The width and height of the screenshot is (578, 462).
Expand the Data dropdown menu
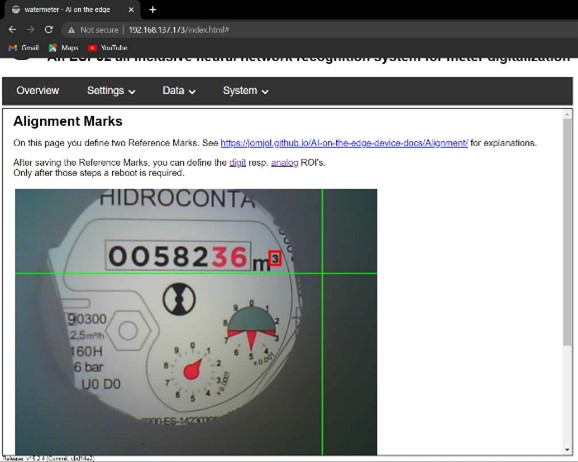click(179, 91)
